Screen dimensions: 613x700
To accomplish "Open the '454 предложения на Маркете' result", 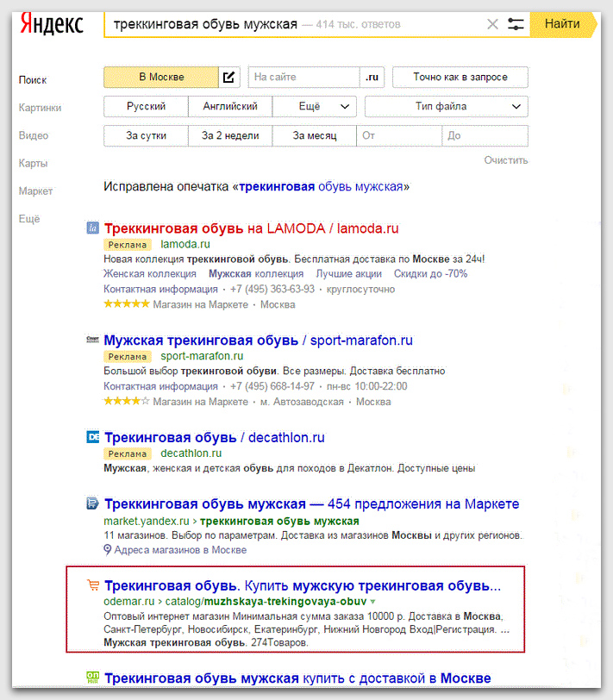I will coord(311,504).
